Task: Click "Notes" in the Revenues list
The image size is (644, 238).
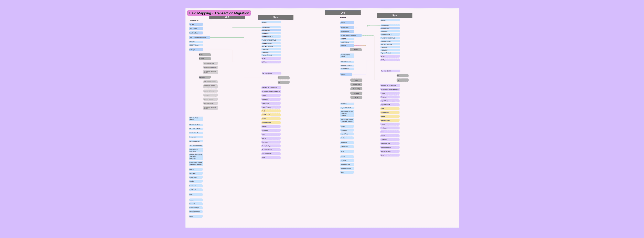Action: (347, 172)
